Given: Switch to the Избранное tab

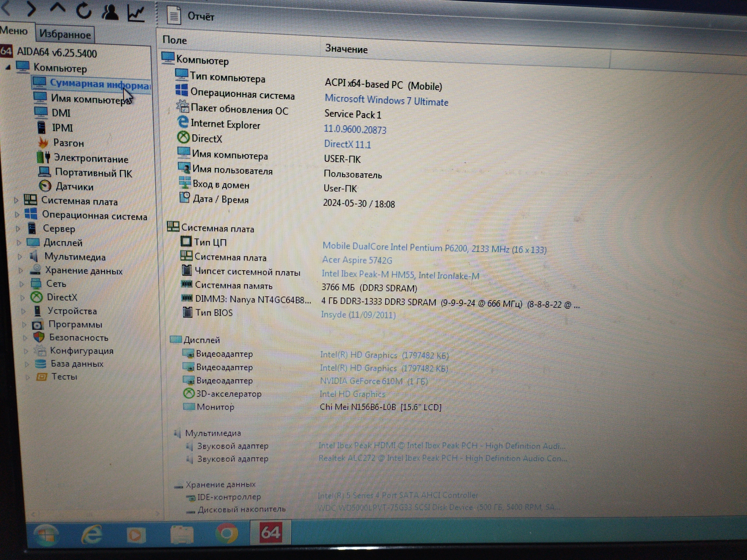Looking at the screenshot, I should coord(65,35).
